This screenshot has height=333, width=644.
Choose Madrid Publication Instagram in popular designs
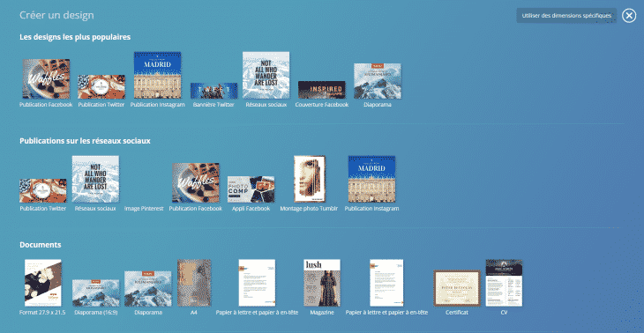click(x=157, y=76)
